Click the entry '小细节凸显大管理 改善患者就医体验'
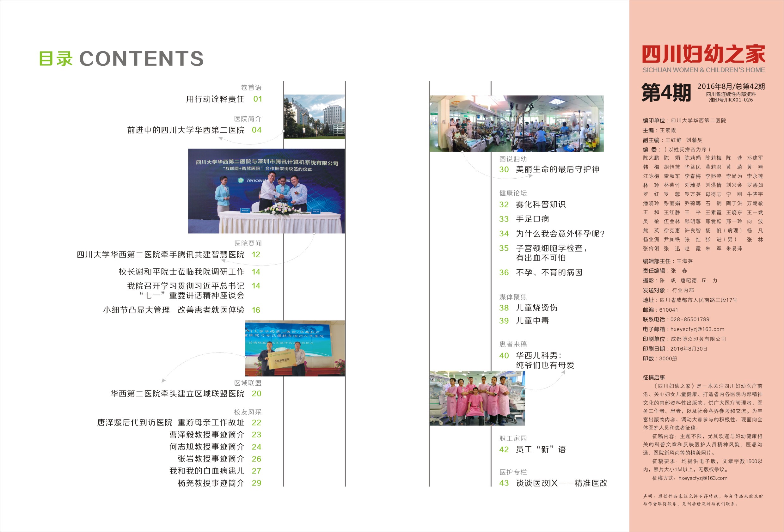Screen dimensions: 784x532 pos(174,310)
